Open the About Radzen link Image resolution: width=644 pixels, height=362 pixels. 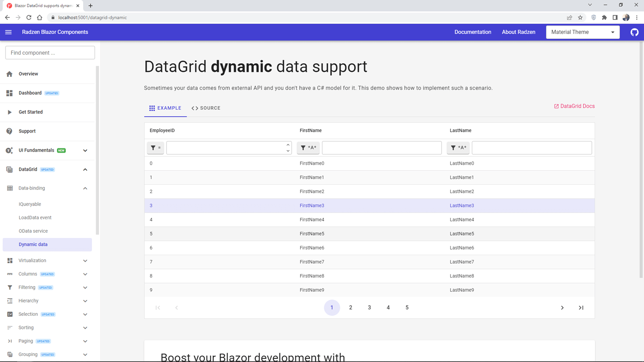tap(518, 32)
